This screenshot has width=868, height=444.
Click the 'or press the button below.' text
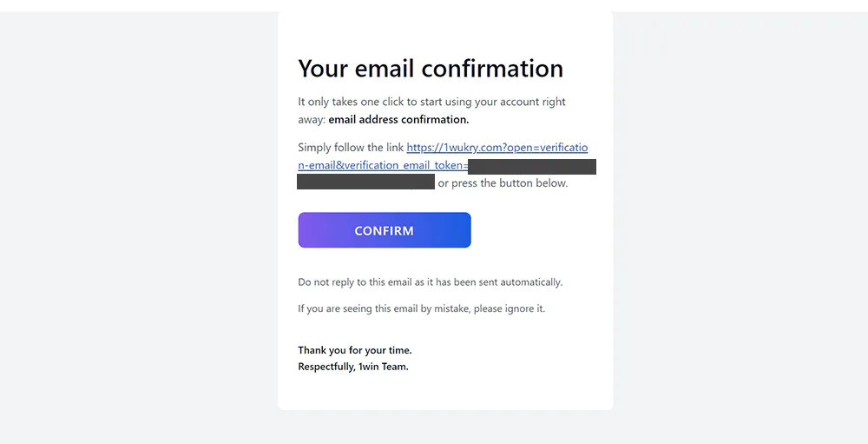tap(503, 183)
